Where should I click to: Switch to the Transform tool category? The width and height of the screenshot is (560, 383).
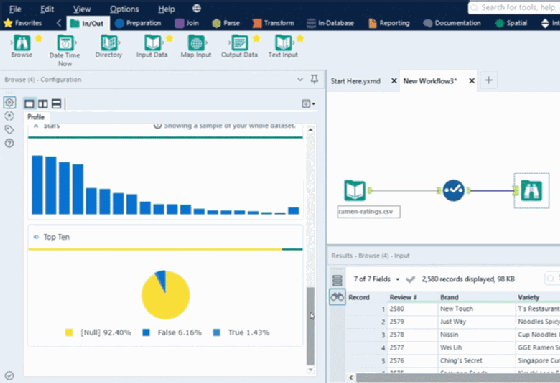[273, 23]
